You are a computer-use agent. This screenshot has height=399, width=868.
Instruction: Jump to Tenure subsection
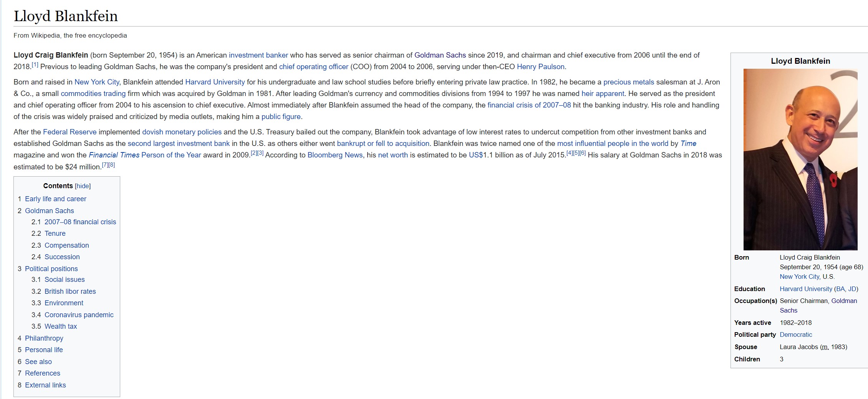tap(55, 233)
